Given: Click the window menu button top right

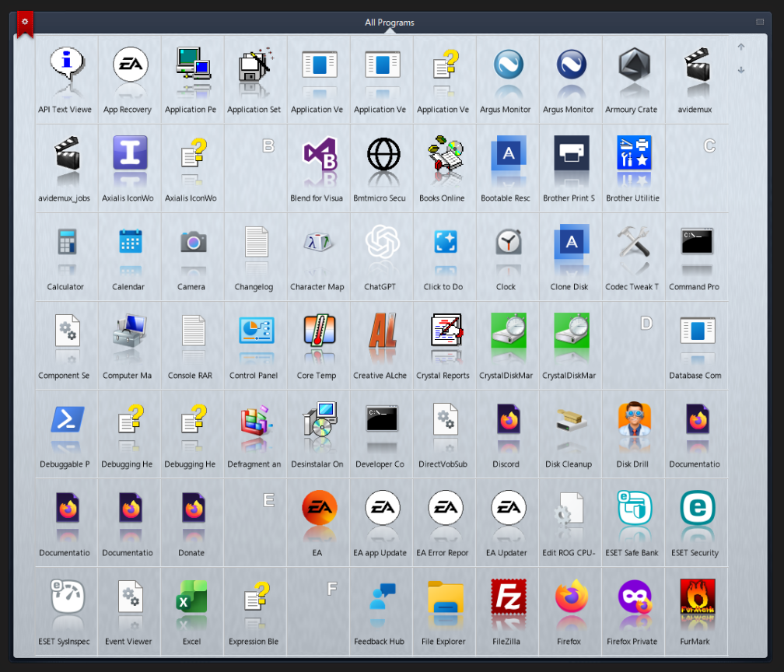Looking at the screenshot, I should tap(759, 22).
